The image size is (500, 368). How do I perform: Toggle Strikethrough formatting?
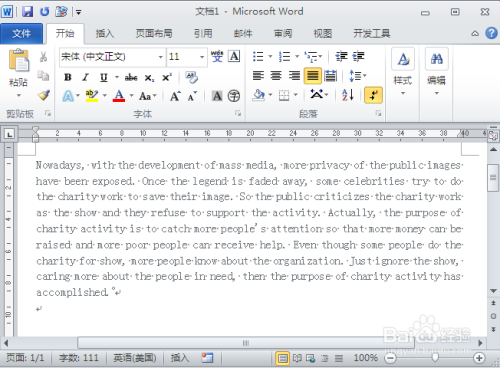pos(131,78)
